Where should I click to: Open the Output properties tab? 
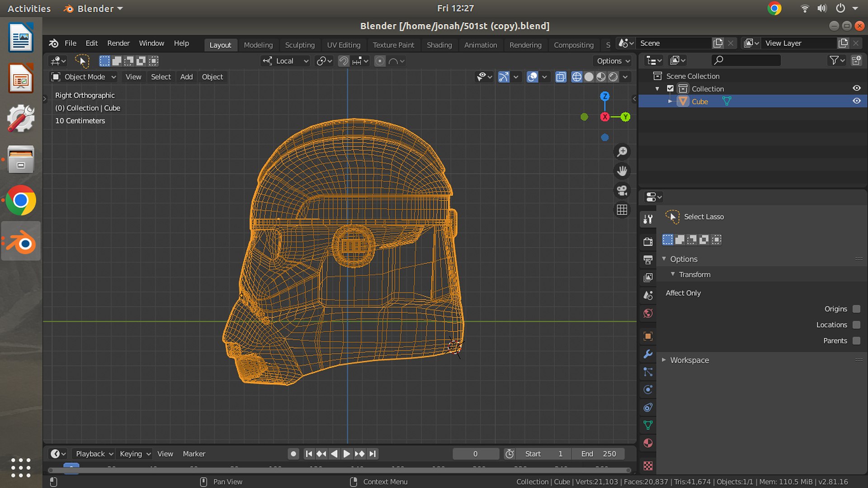648,259
